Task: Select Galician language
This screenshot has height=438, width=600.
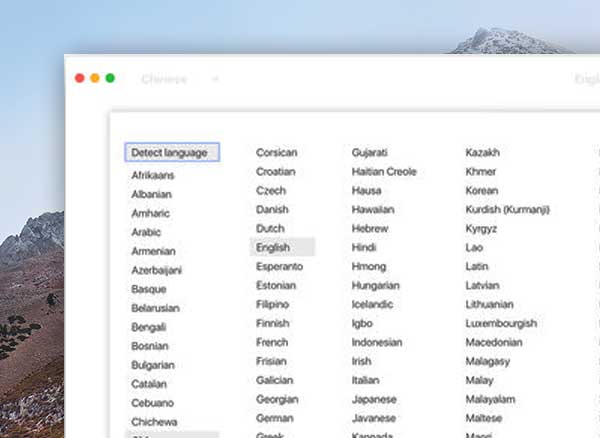Action: [275, 380]
